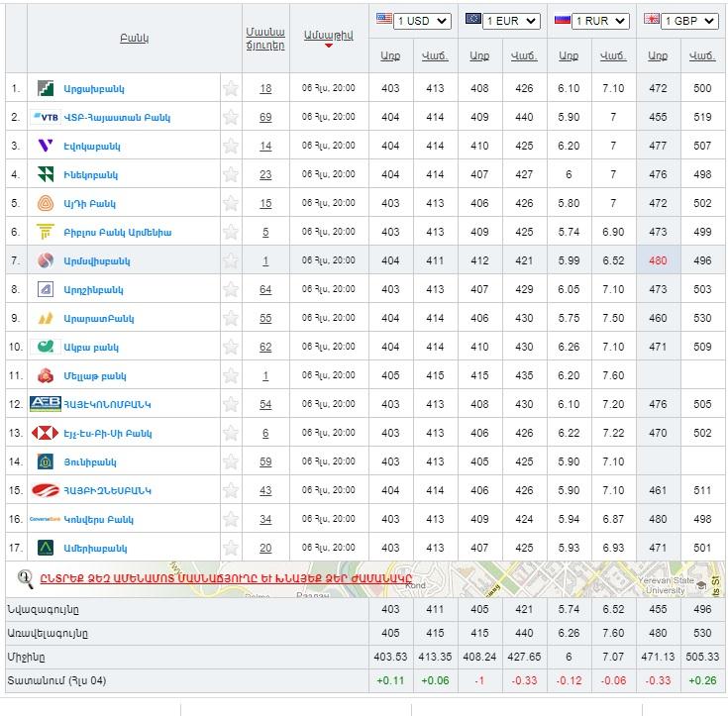Click the AEB Հայէկոնոմբանկ logo in row 12
This screenshot has height=716, width=728.
click(46, 404)
